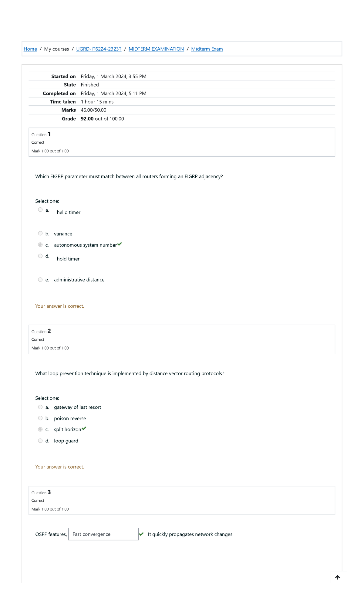Select the 'split horizon' radio button
The image size is (364, 600).
click(40, 429)
